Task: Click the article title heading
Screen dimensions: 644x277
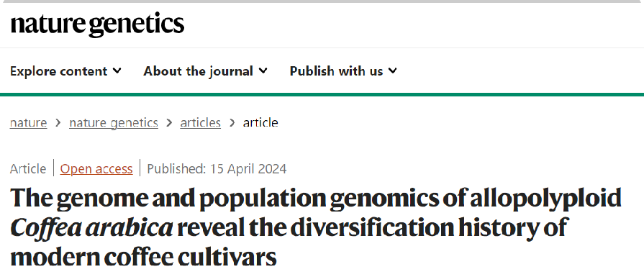Action: pos(315,227)
